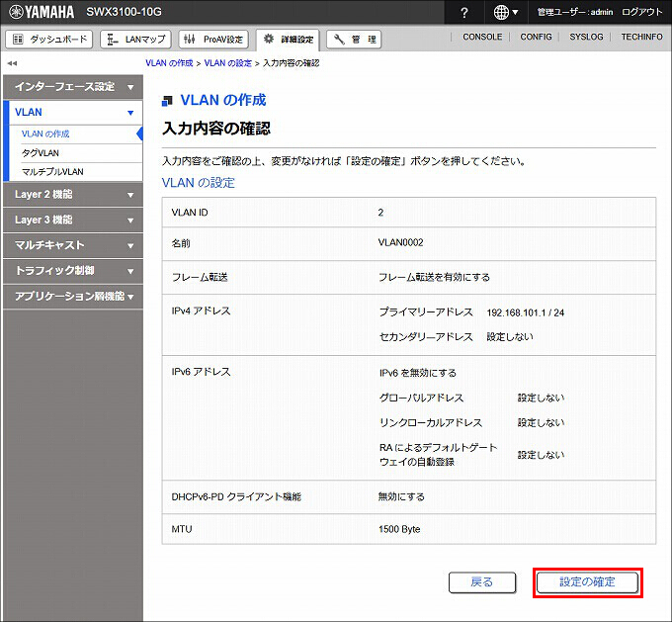Click the gear icon on 詳細設定
Image resolution: width=672 pixels, height=622 pixels.
pyautogui.click(x=269, y=39)
